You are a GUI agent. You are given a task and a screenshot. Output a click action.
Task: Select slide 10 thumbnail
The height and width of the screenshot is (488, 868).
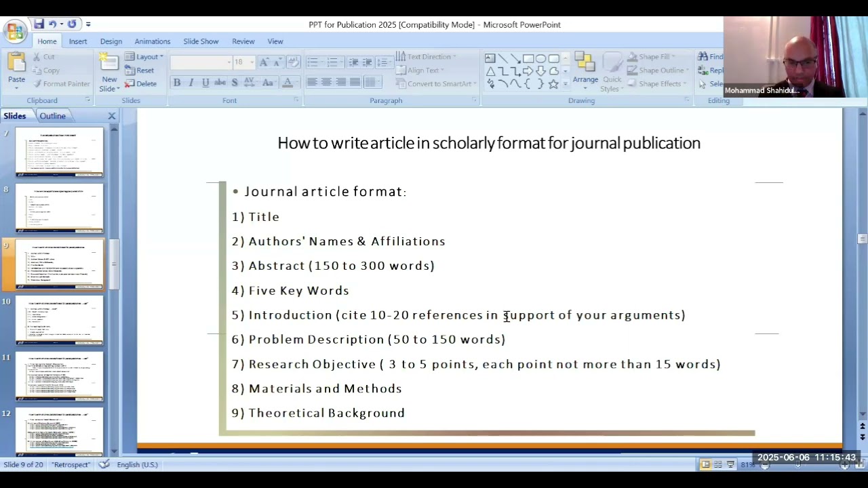[x=60, y=320]
